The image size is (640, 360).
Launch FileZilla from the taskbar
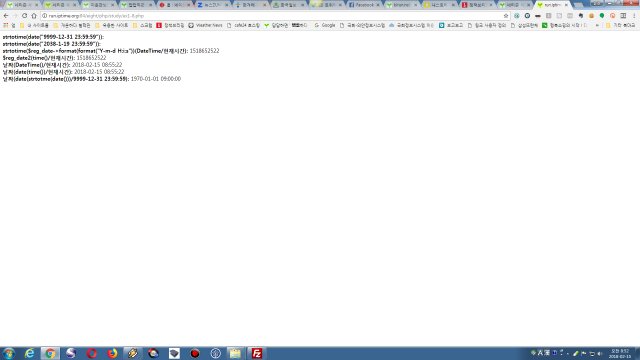click(x=257, y=353)
